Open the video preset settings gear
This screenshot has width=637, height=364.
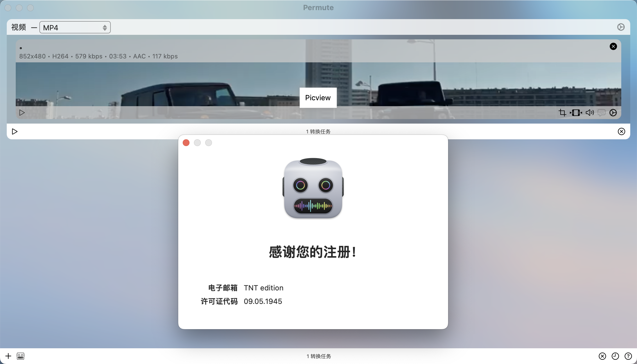[621, 27]
